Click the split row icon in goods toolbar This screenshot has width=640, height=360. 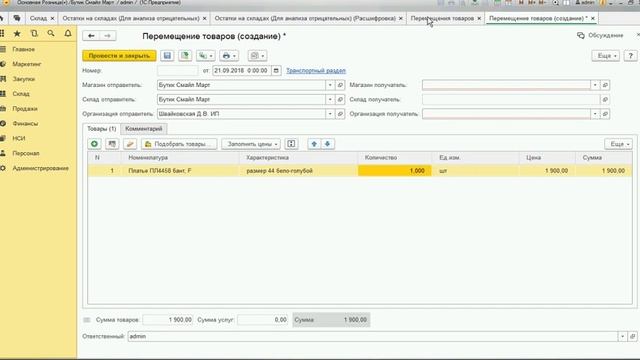pyautogui.click(x=291, y=144)
